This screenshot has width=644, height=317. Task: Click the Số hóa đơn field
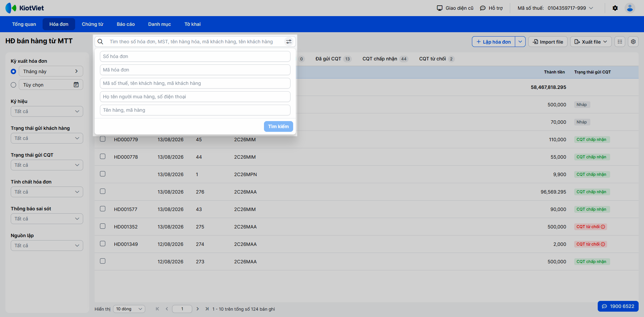pyautogui.click(x=195, y=56)
